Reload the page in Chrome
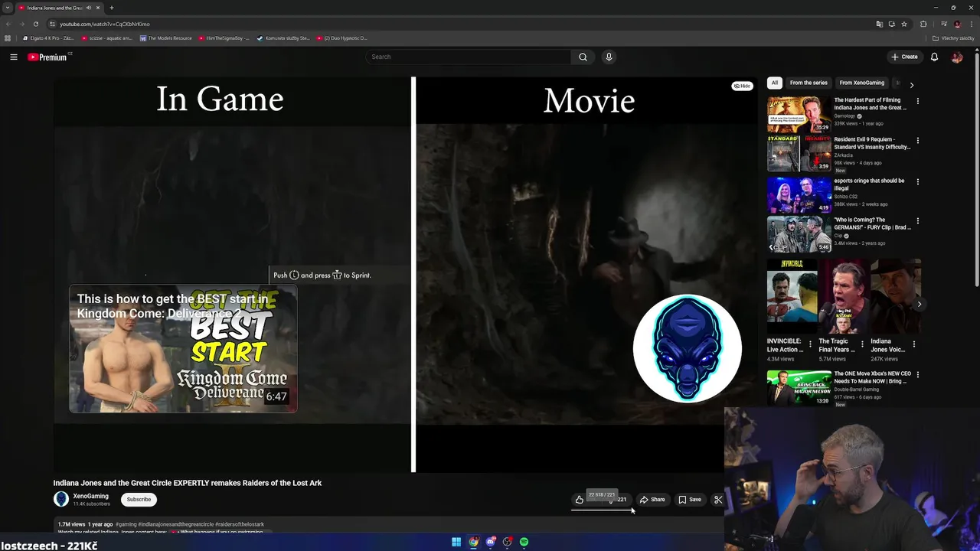 pos(36,24)
